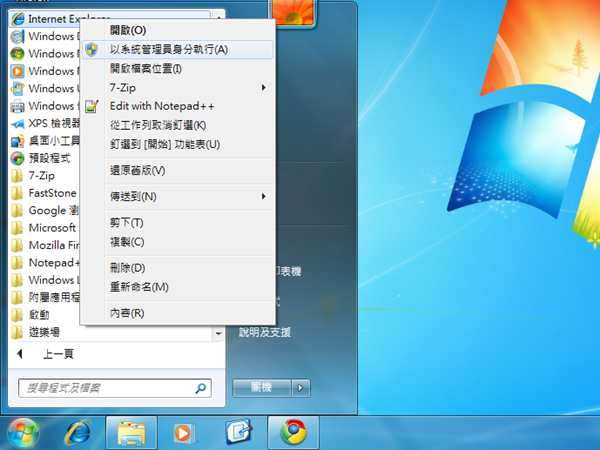
Task: Open Google Chrome from the taskbar
Action: [x=293, y=433]
